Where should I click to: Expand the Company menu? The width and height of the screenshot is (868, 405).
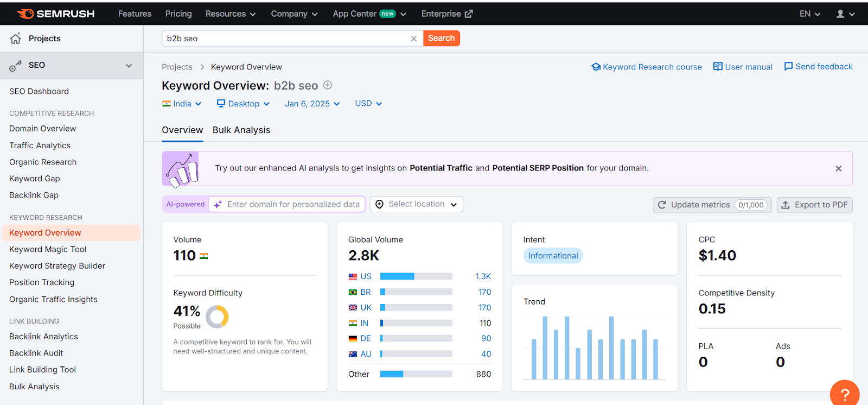tap(295, 14)
